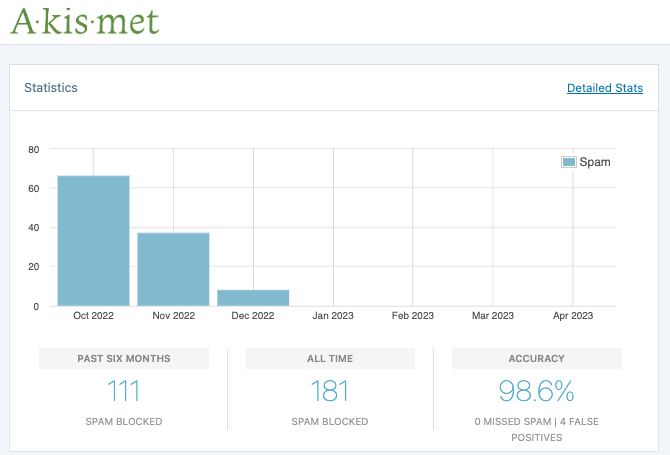Click the Akismet logo
This screenshot has width=670, height=455.
coord(85,22)
